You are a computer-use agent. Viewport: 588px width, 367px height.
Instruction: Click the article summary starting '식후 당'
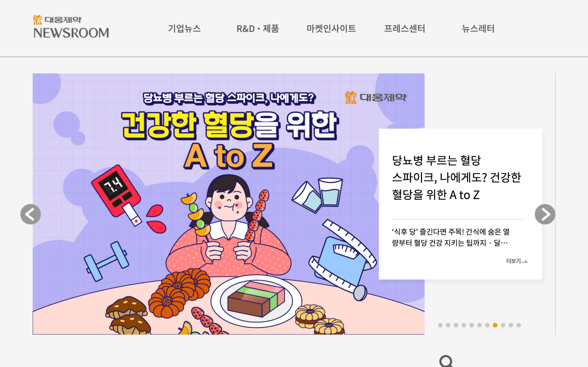[451, 237]
